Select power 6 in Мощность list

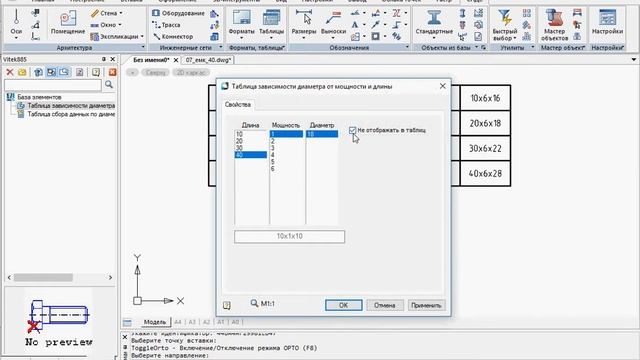(286, 169)
